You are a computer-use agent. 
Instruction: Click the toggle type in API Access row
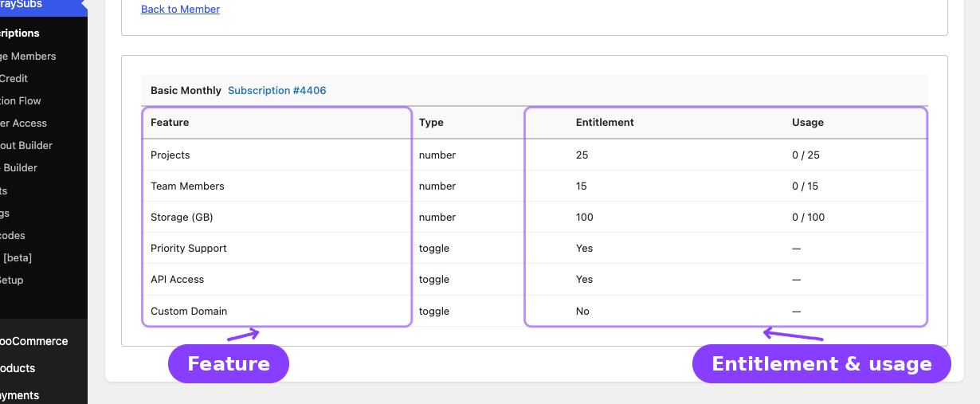coord(434,279)
